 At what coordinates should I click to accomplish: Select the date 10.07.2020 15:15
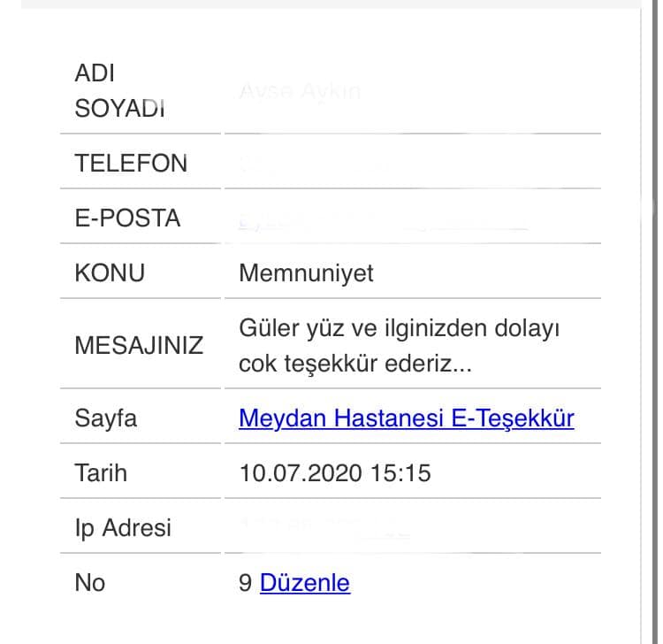point(335,473)
